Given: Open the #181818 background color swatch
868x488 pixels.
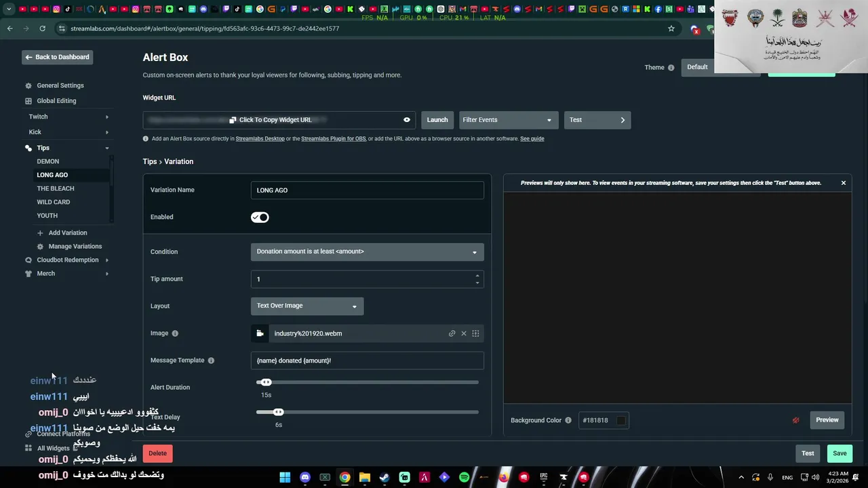Looking at the screenshot, I should click(620, 421).
